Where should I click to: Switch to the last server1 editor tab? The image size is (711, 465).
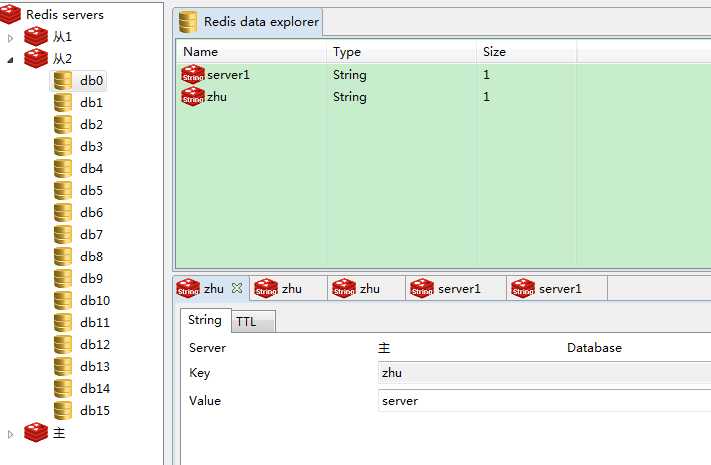click(x=557, y=289)
